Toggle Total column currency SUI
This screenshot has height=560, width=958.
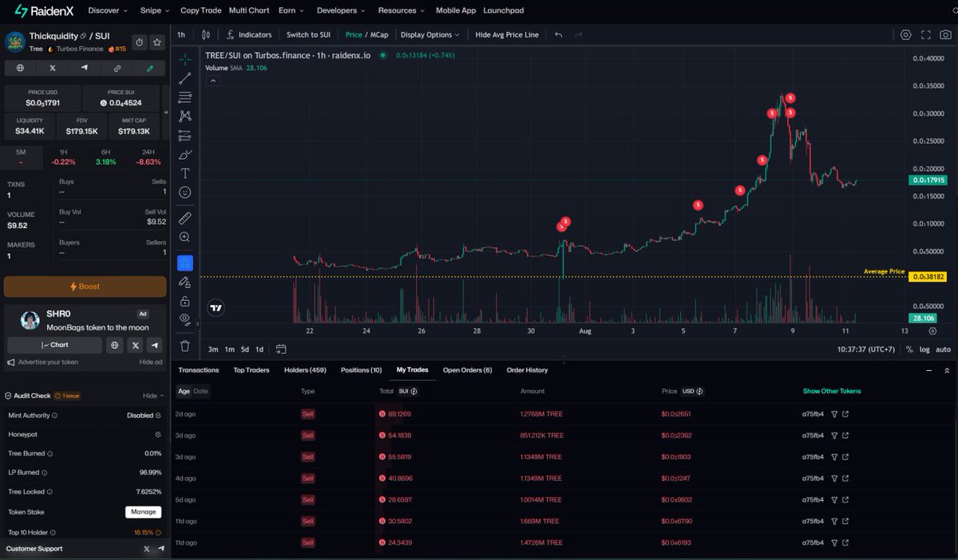point(407,391)
